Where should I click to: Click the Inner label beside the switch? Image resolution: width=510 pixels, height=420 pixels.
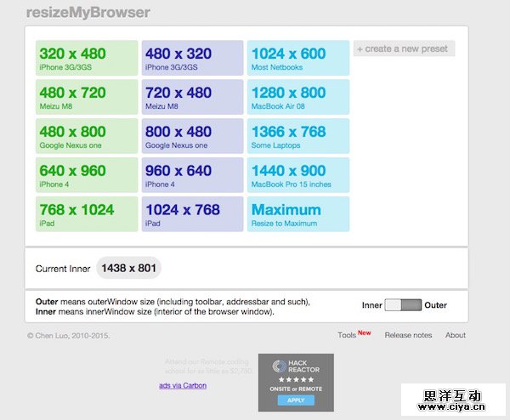click(371, 305)
